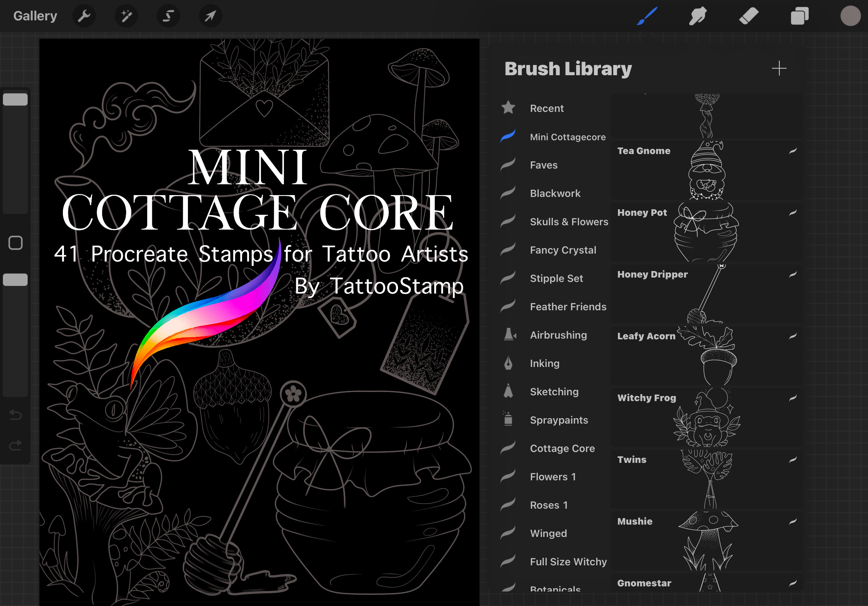The width and height of the screenshot is (868, 606).
Task: Switch to the Smudge tool
Action: coord(698,16)
